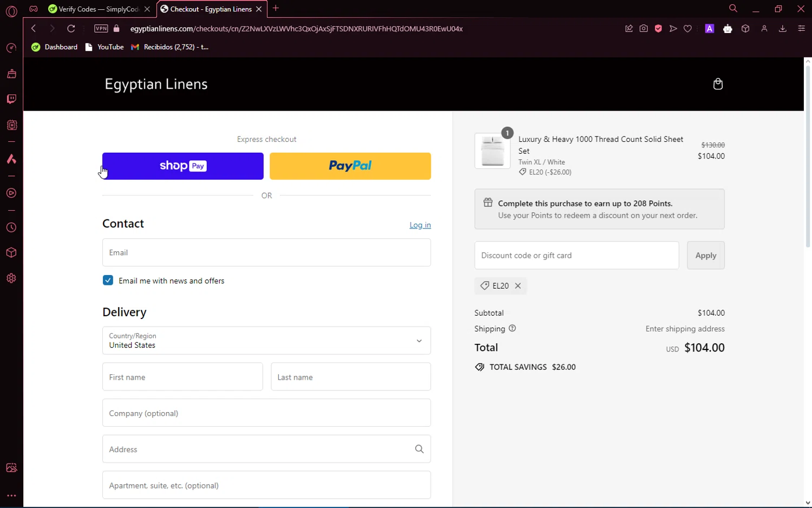Click the address search magnifier icon
This screenshot has height=508, width=812.
tap(419, 449)
